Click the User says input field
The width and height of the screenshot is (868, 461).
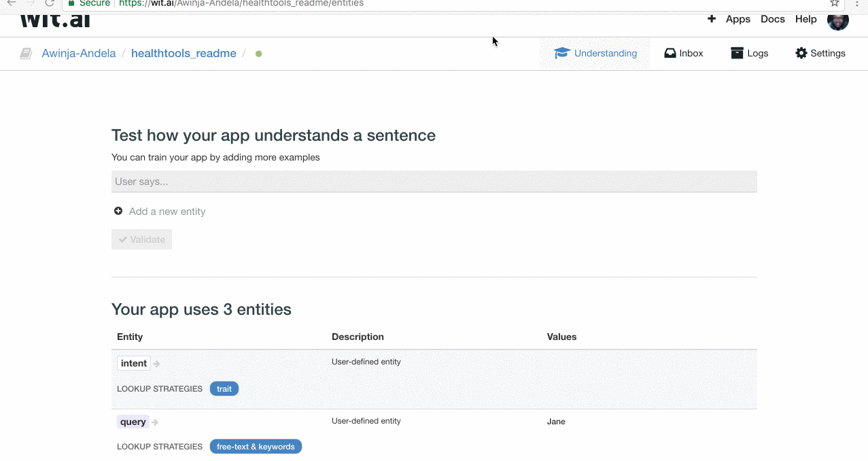click(434, 182)
